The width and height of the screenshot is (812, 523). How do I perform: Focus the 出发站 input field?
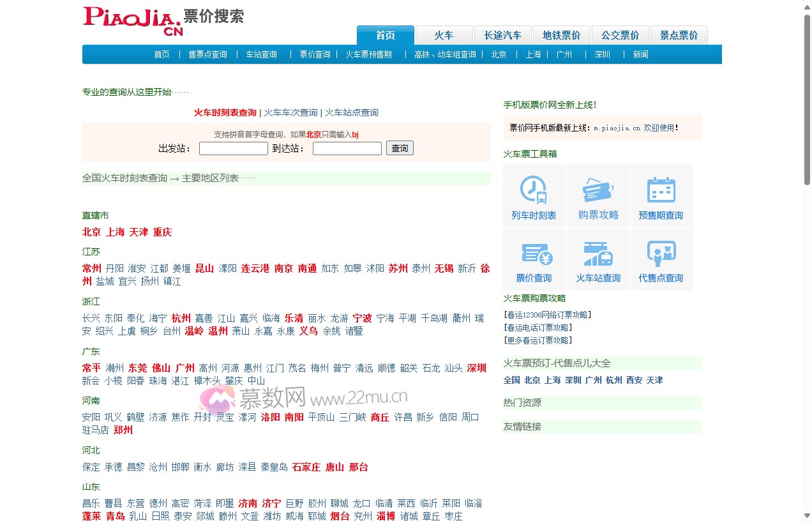(234, 149)
